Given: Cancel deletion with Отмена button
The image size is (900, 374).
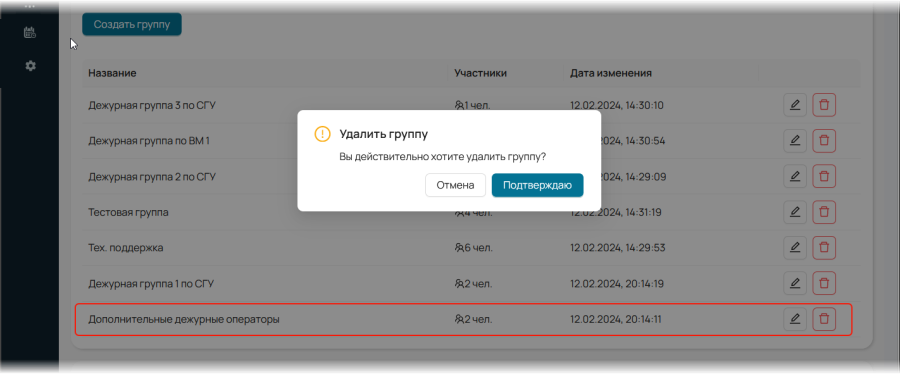Looking at the screenshot, I should click(x=455, y=185).
